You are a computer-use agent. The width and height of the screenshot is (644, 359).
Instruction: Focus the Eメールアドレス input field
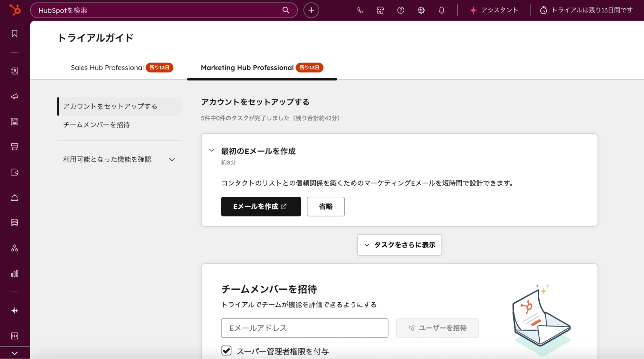pyautogui.click(x=304, y=328)
